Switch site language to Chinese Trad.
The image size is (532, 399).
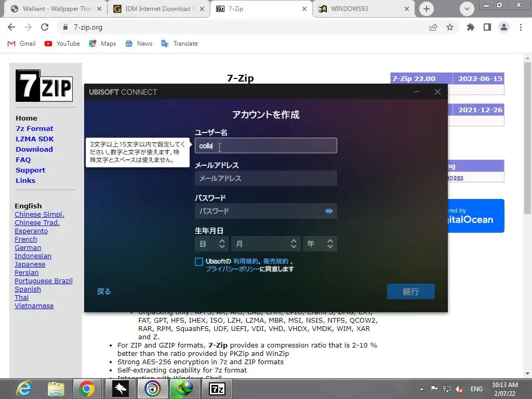tap(37, 223)
